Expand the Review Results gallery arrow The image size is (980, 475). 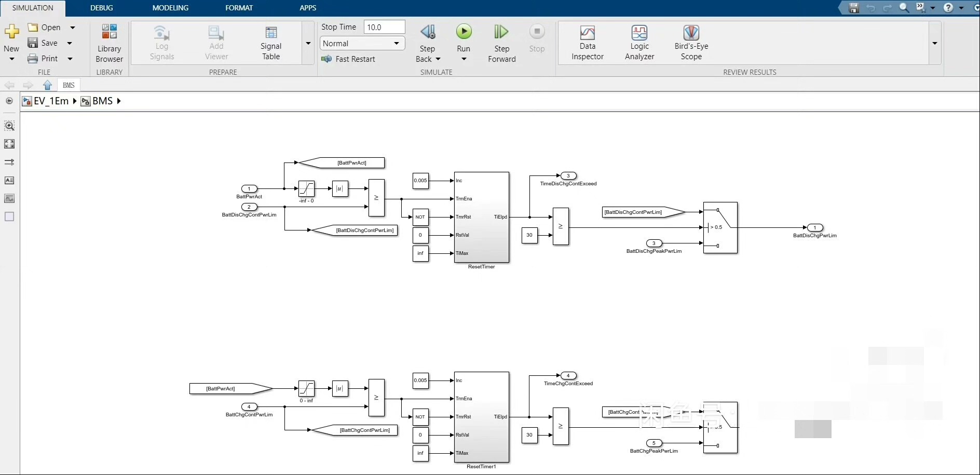[x=934, y=43]
